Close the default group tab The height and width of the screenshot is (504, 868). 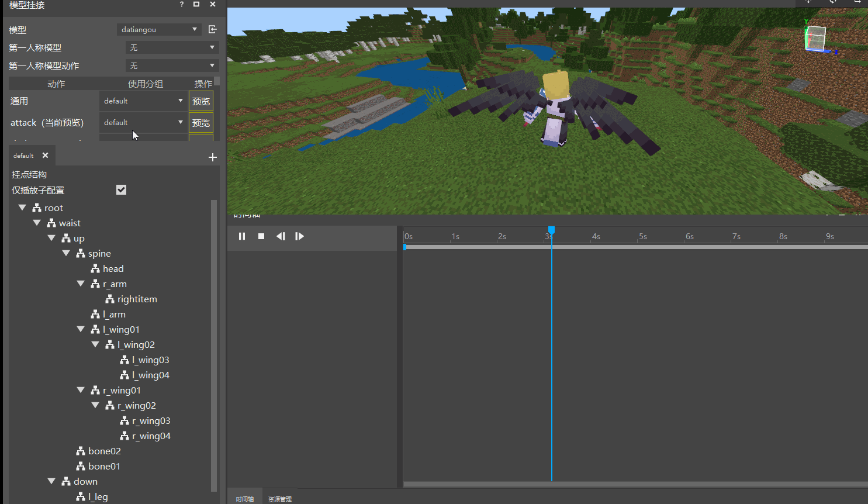point(45,156)
